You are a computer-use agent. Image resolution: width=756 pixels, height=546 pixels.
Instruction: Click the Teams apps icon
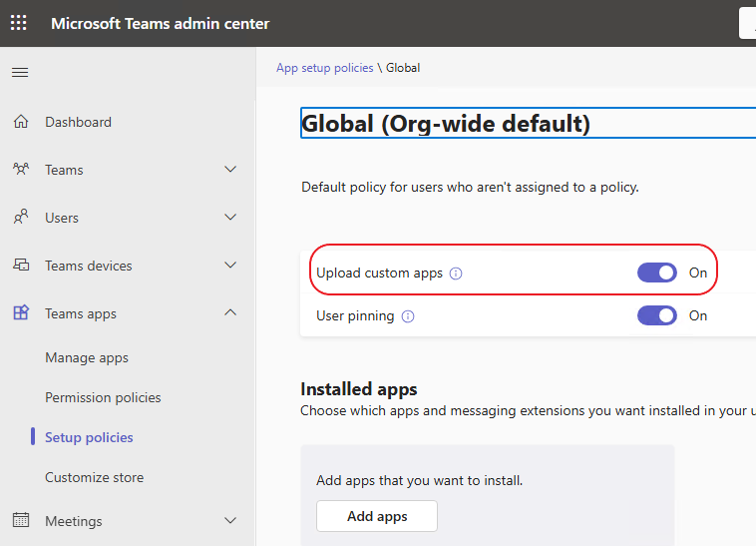(x=21, y=312)
